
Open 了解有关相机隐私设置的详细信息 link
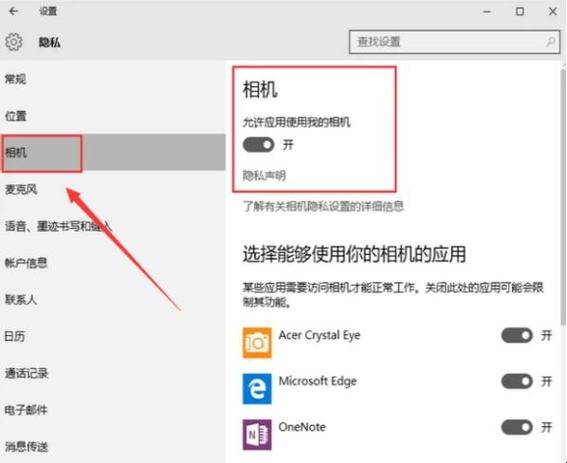click(323, 206)
